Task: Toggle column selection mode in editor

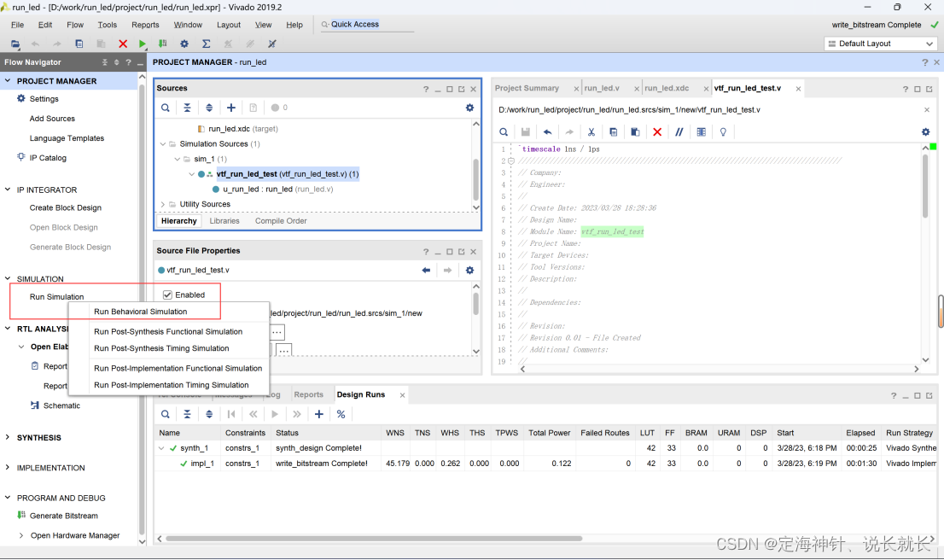Action: (x=701, y=131)
